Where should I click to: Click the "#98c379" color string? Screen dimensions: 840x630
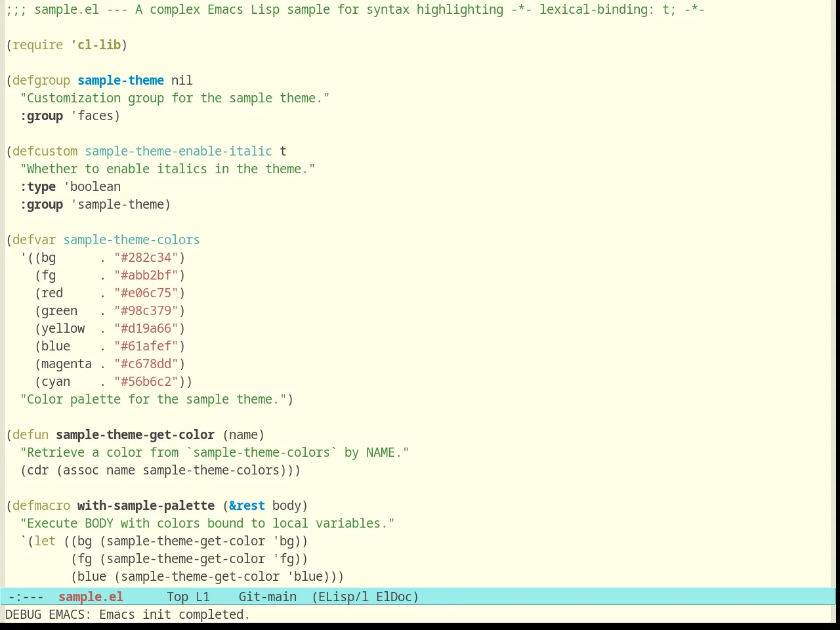[146, 310]
